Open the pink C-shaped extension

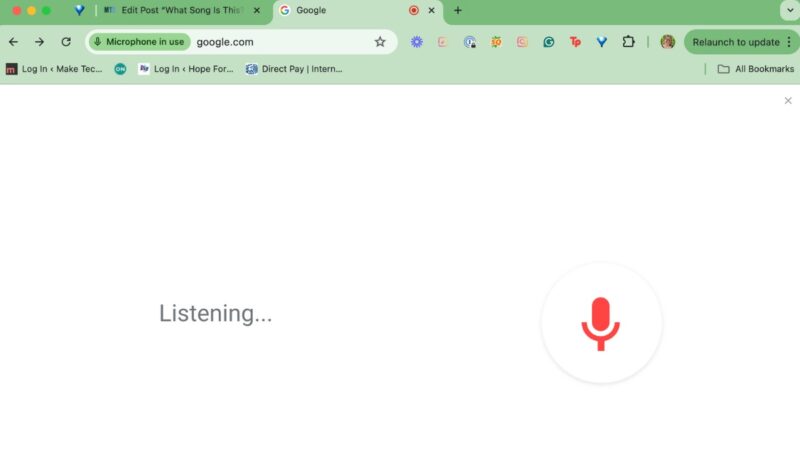[522, 42]
